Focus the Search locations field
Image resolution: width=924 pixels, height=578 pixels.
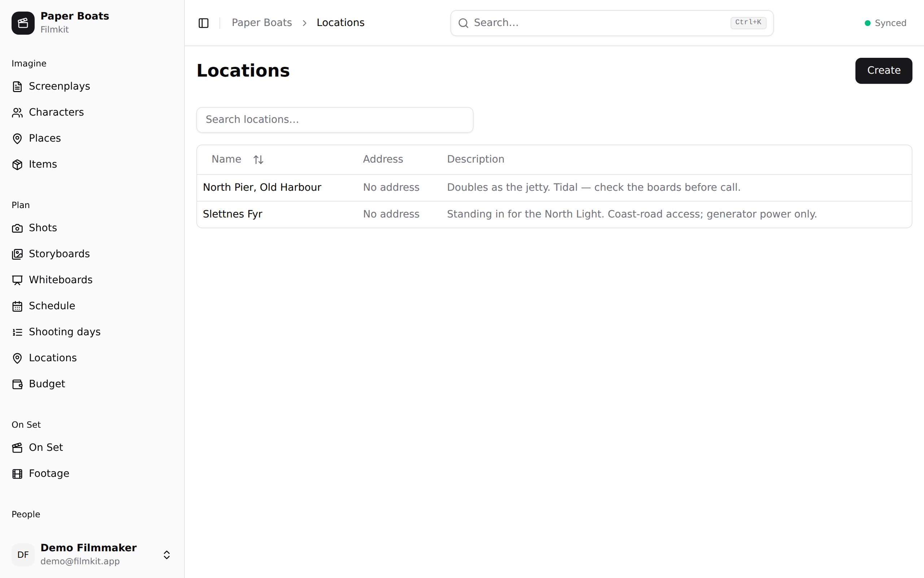click(x=335, y=120)
